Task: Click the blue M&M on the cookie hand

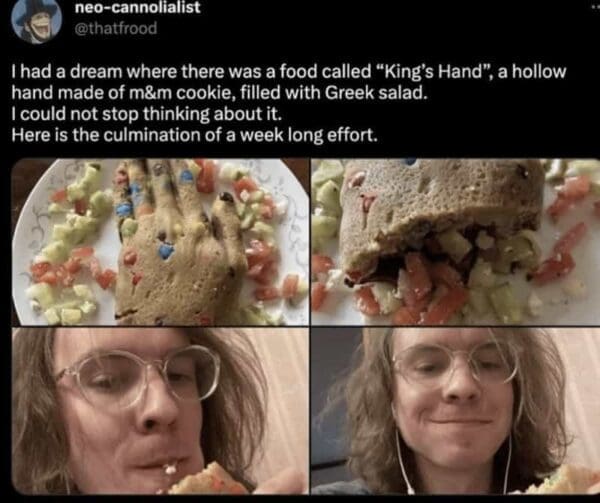Action: pos(166,252)
